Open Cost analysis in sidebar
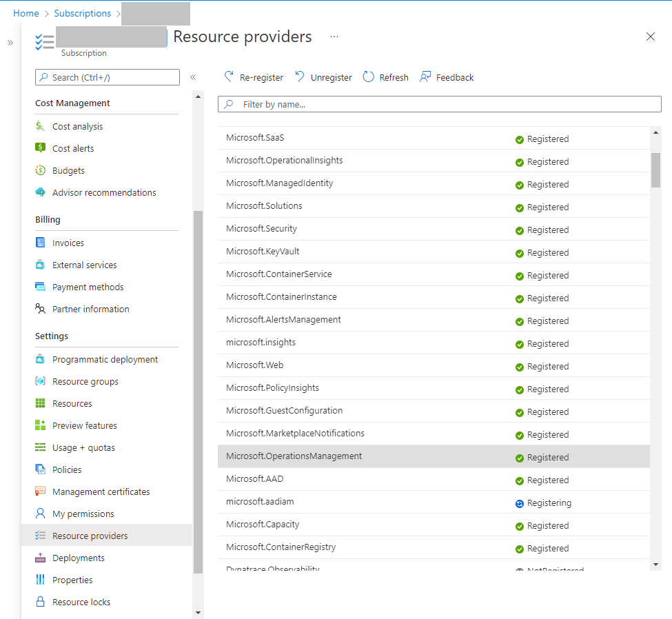This screenshot has height=619, width=672. click(x=77, y=126)
